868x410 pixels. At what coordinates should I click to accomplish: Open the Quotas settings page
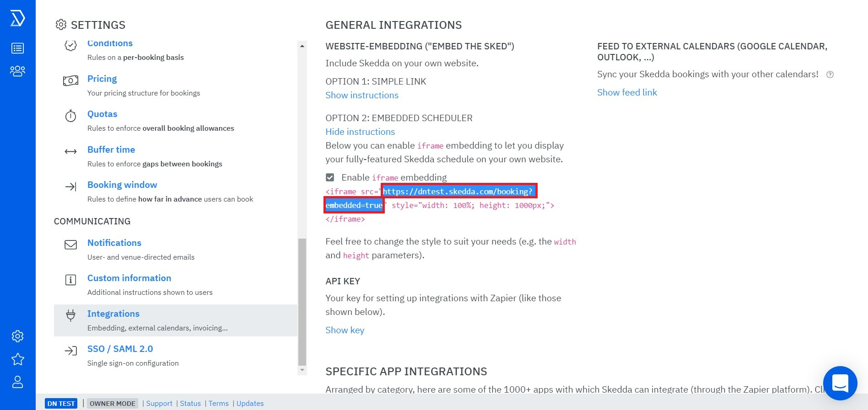[x=102, y=114]
